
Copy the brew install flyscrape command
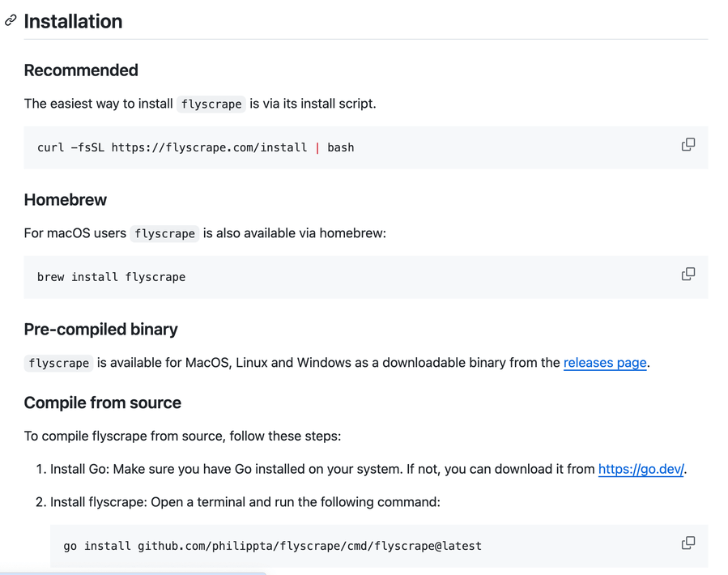click(688, 275)
